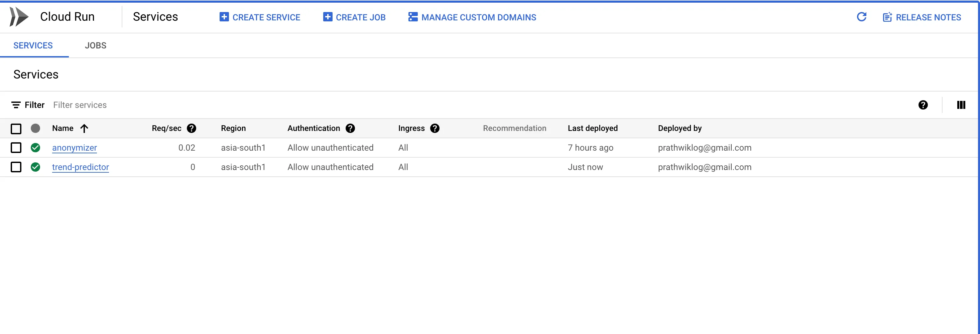
Task: Select the anonymizer service checkbox
Action: point(16,148)
